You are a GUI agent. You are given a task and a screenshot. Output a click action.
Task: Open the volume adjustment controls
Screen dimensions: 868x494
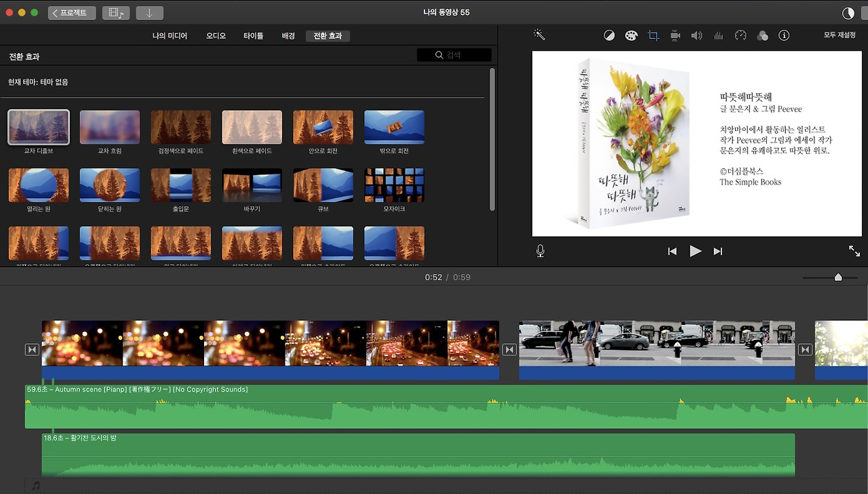tap(696, 35)
